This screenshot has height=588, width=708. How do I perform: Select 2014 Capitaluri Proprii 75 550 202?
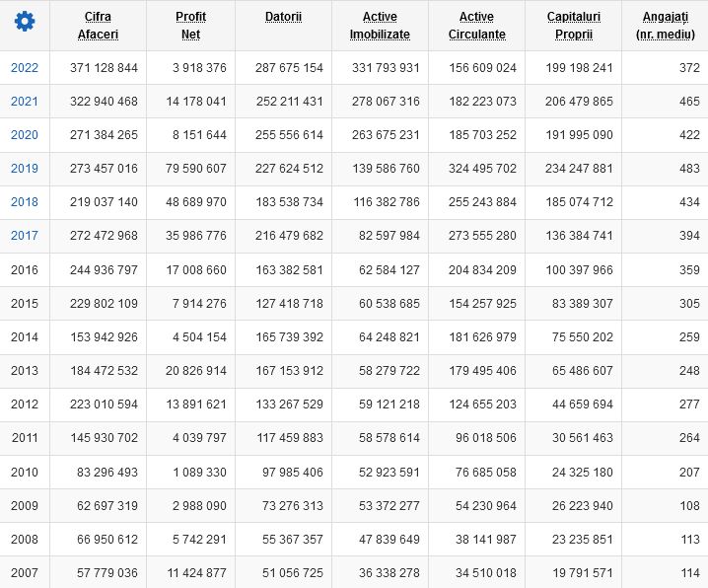pyautogui.click(x=583, y=337)
